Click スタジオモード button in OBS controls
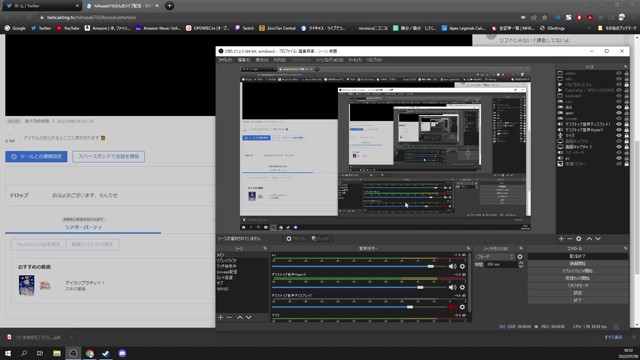The height and width of the screenshot is (360, 640). 578,286
